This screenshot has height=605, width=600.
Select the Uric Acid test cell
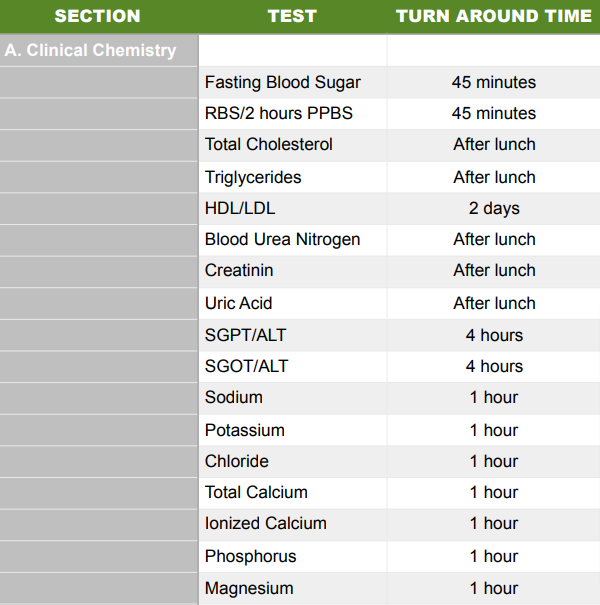(x=239, y=303)
